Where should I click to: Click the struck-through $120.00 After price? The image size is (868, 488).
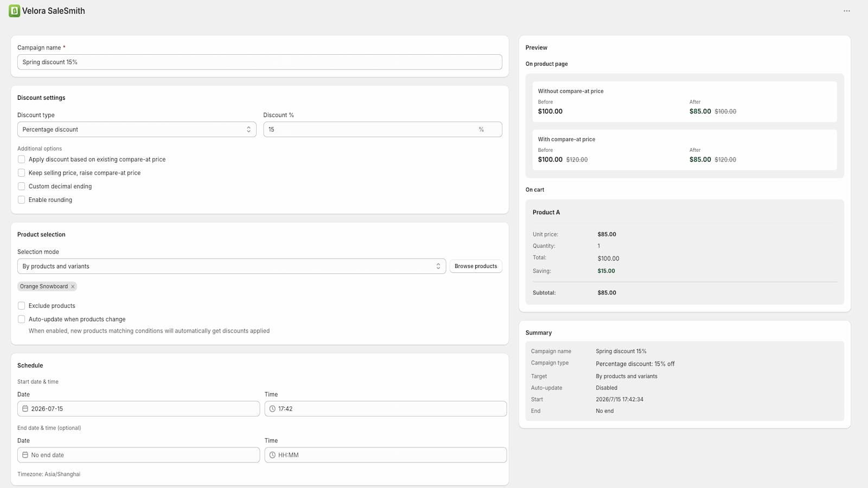coord(725,160)
